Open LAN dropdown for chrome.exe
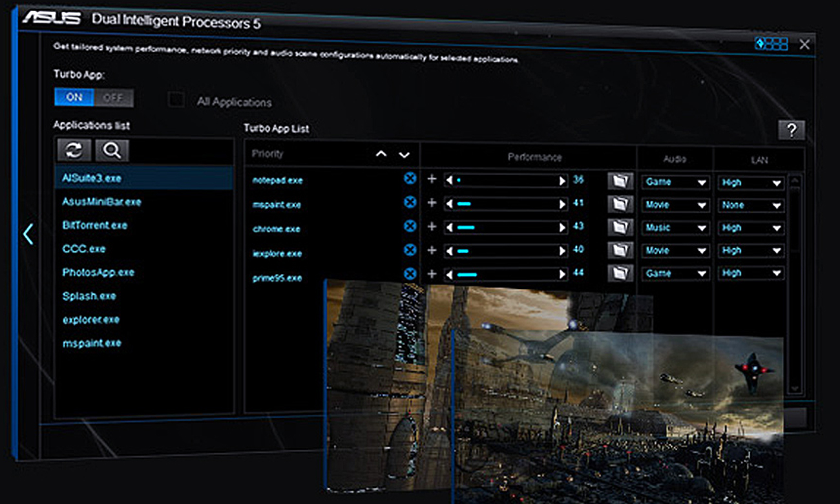The width and height of the screenshot is (840, 504). click(x=751, y=228)
